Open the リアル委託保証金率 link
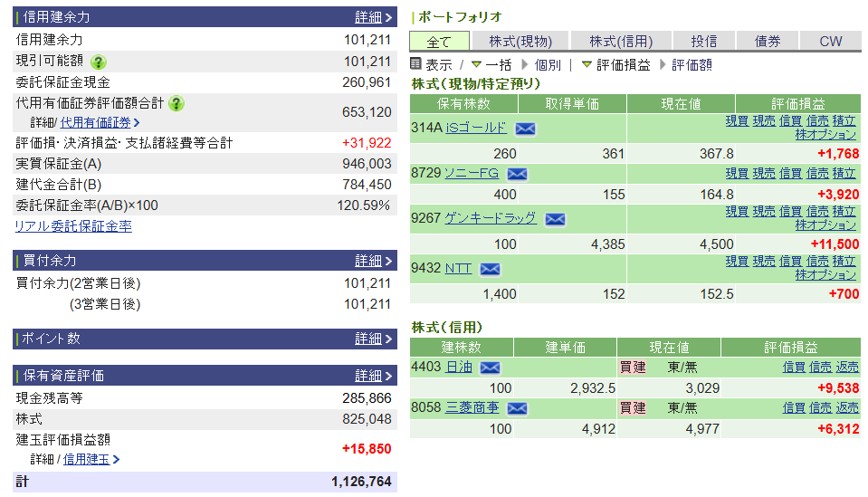 click(73, 226)
